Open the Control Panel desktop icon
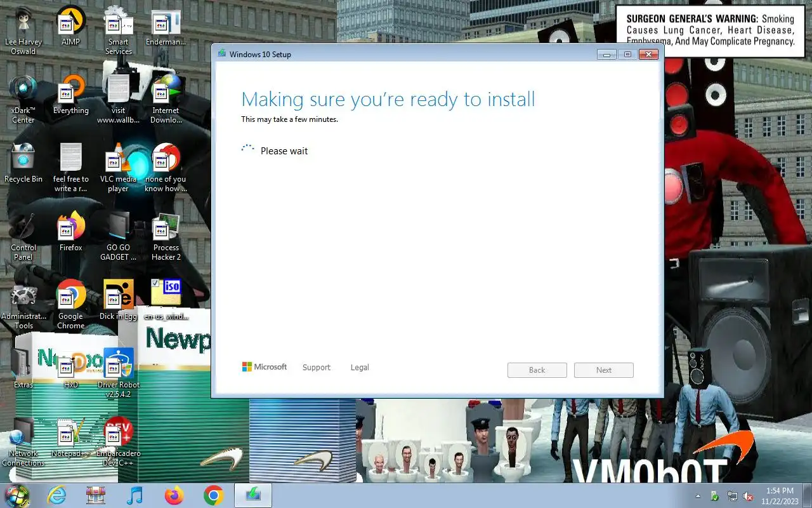The height and width of the screenshot is (508, 812). point(23,236)
